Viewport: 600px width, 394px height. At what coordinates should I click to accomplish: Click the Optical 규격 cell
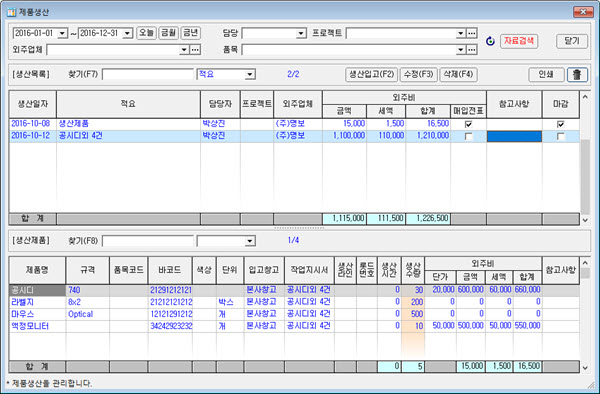coord(87,314)
